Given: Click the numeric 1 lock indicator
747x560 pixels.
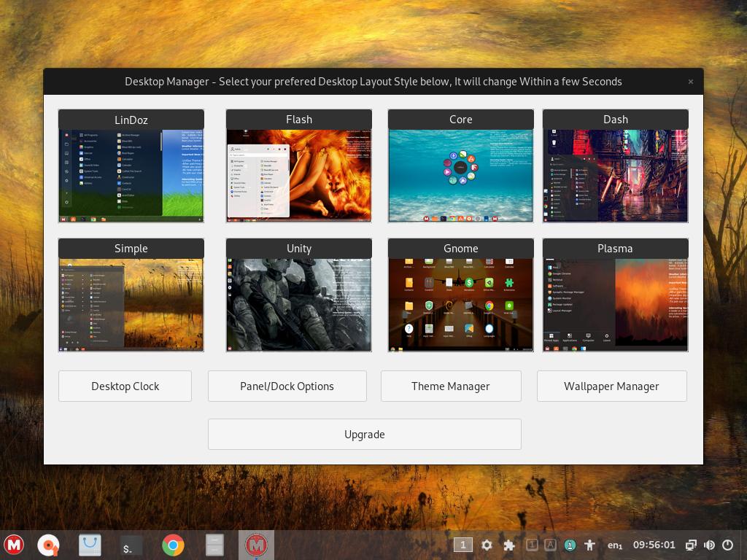Looking at the screenshot, I should pyautogui.click(x=532, y=545).
